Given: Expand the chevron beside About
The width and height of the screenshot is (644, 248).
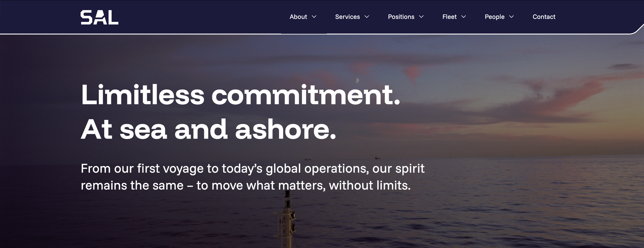Looking at the screenshot, I should [314, 17].
